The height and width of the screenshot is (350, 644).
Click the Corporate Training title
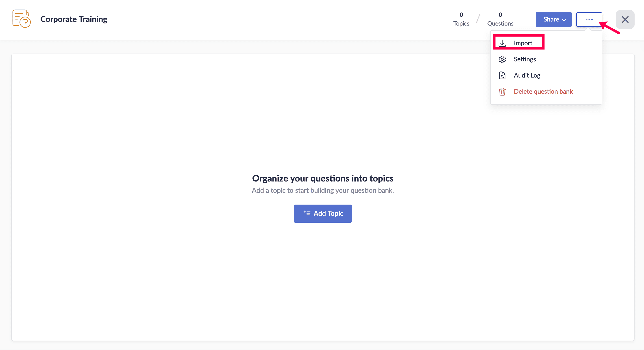(x=74, y=19)
